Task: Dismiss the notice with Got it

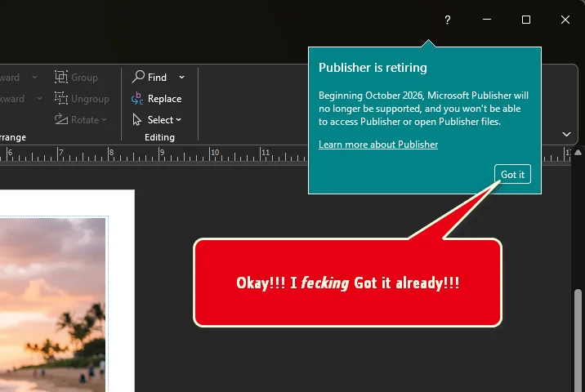Action: pos(512,174)
